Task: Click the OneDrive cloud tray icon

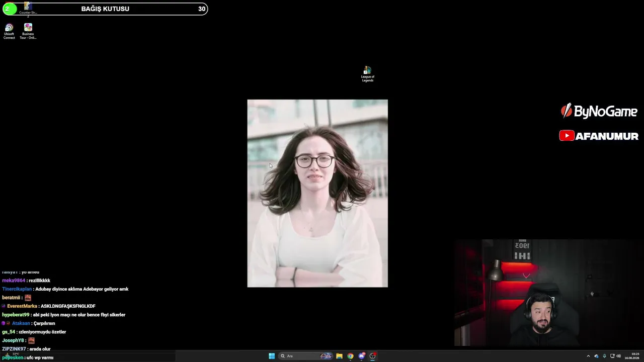Action: coord(596,356)
